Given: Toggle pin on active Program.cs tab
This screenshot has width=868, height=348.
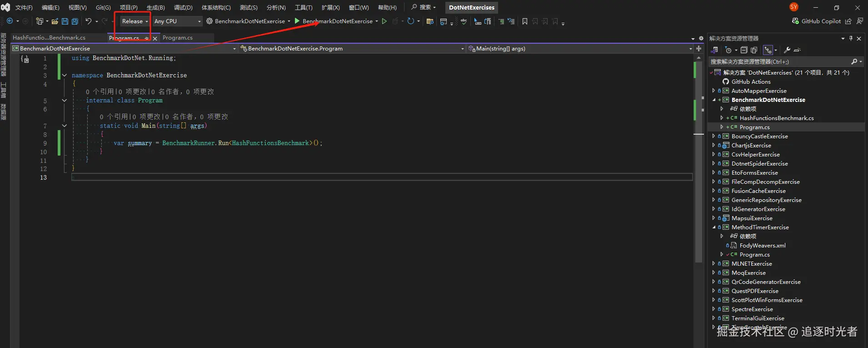Looking at the screenshot, I should 146,38.
